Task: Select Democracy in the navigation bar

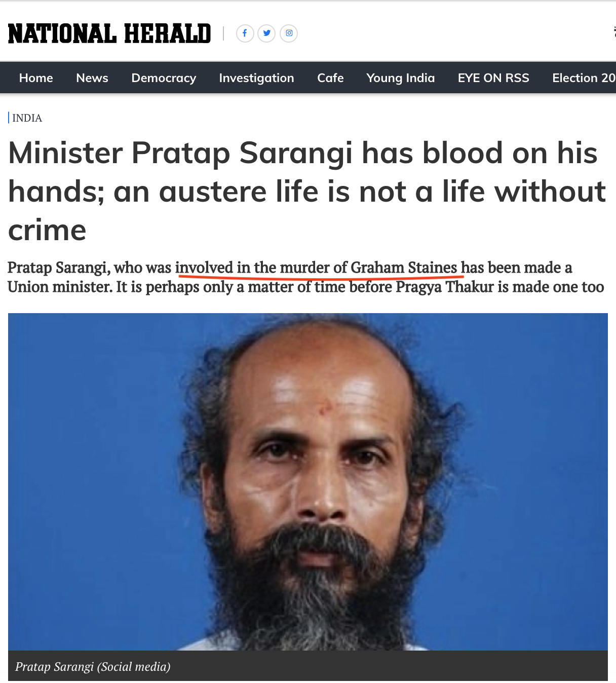Action: 164,78
